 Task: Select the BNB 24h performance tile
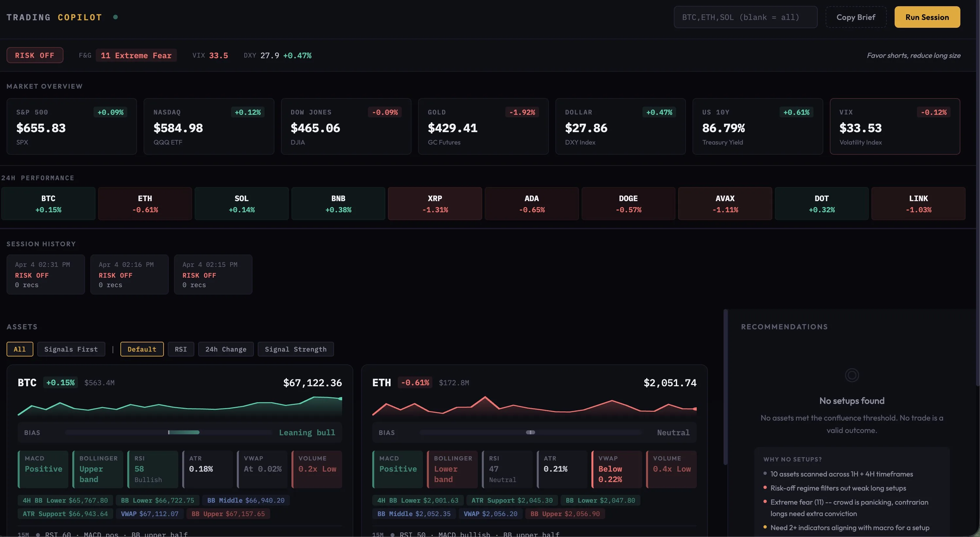[338, 203]
